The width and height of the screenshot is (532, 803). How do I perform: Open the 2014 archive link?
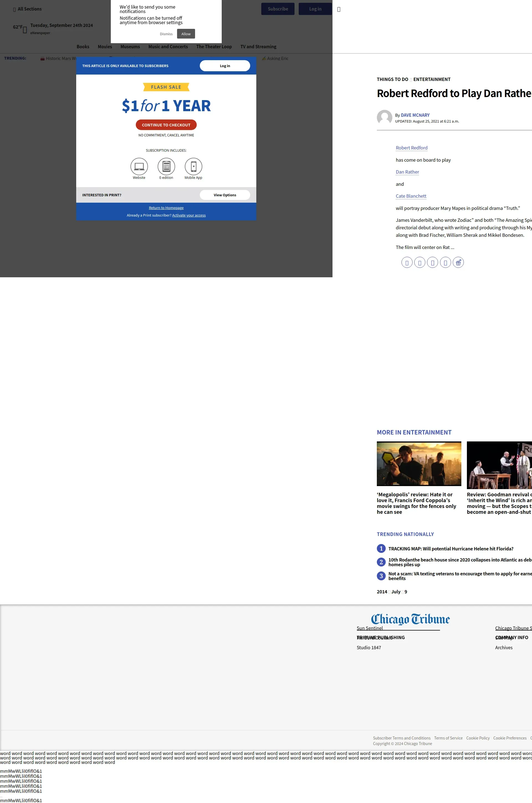click(x=382, y=592)
